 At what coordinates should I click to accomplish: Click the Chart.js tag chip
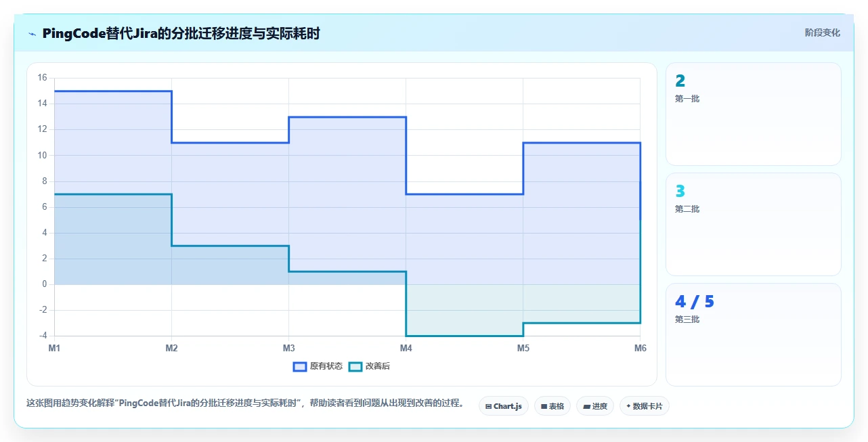pyautogui.click(x=504, y=406)
